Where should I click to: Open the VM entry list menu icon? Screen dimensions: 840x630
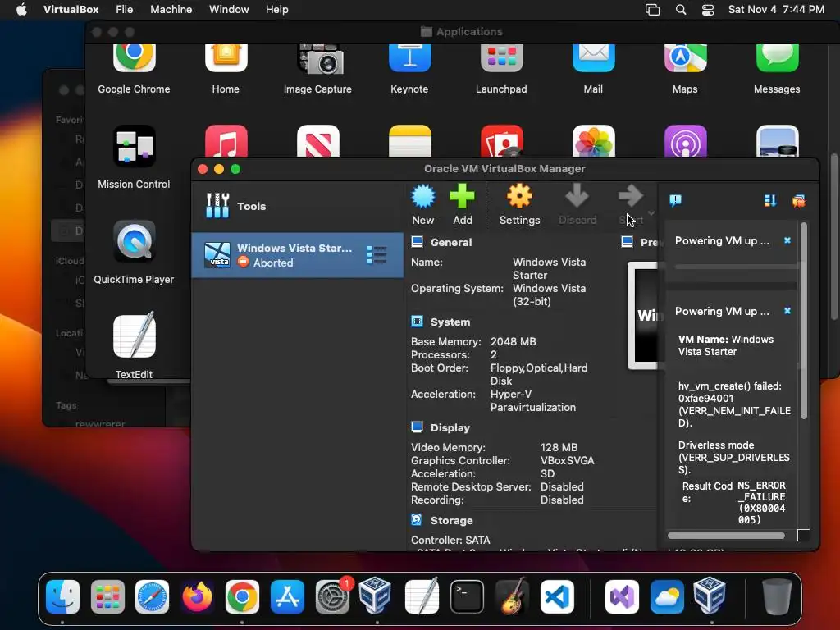[377, 255]
